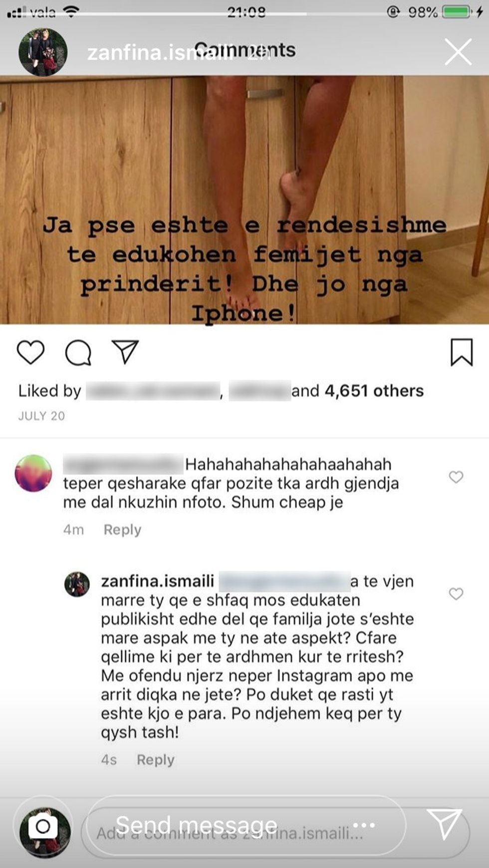The image size is (489, 868).
Task: Open the post image with the Albanian caption
Action: point(244,200)
